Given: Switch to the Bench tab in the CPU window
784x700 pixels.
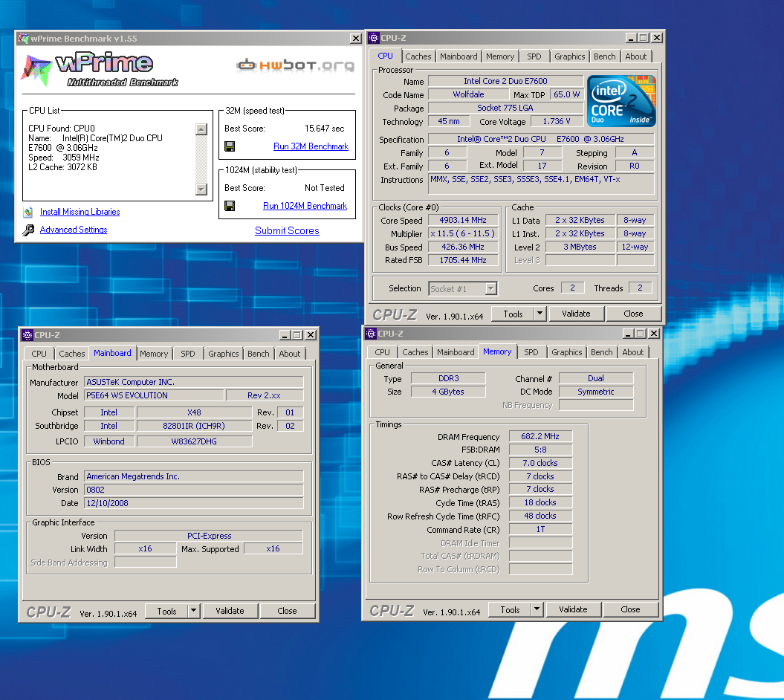Looking at the screenshot, I should (604, 56).
